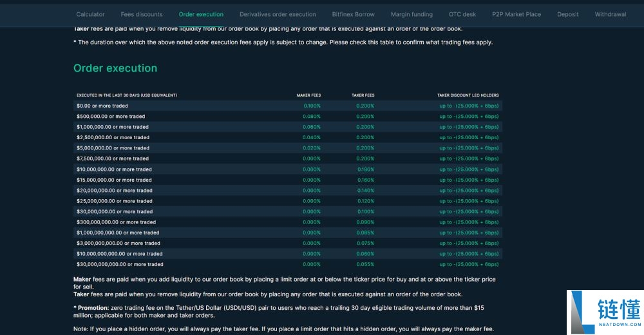The image size is (644, 335).
Task: Select the $3,000,000,000.00 or more traded row
Action: click(x=287, y=244)
